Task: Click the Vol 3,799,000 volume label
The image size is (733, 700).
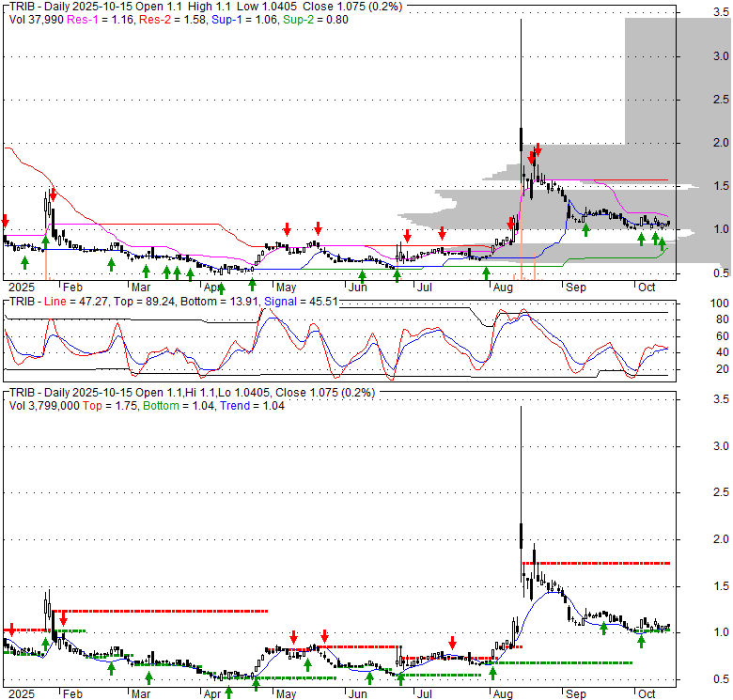Action: click(x=49, y=406)
